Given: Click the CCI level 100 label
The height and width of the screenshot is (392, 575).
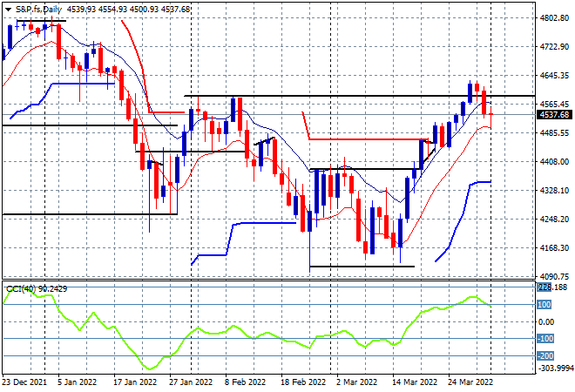Looking at the screenshot, I should coord(545,305).
